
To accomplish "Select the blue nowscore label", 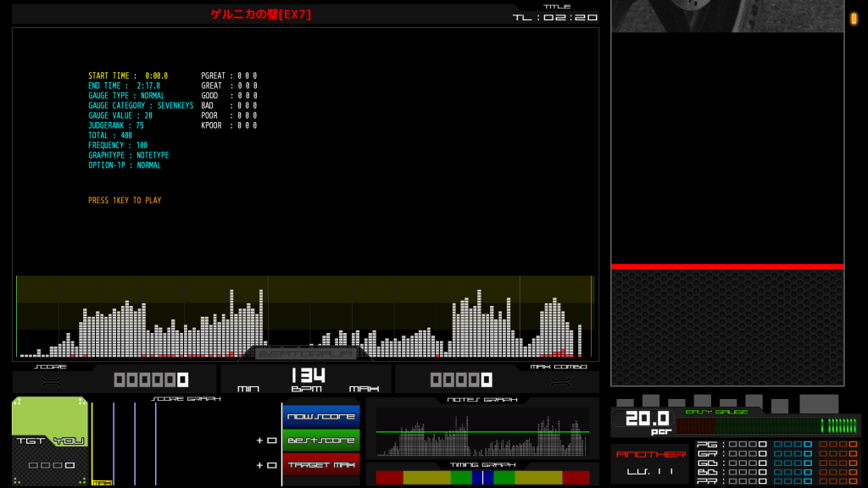I will point(321,416).
